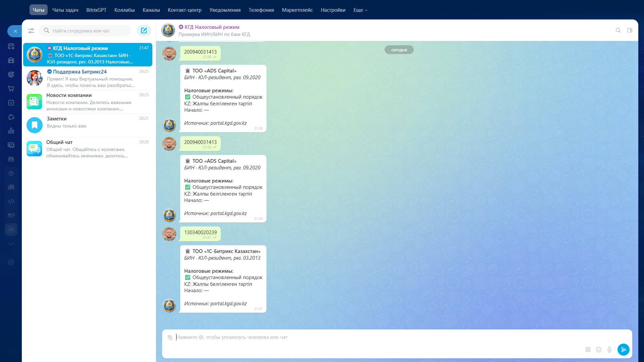
Task: Switch to the Чаты tab
Action: 39,10
